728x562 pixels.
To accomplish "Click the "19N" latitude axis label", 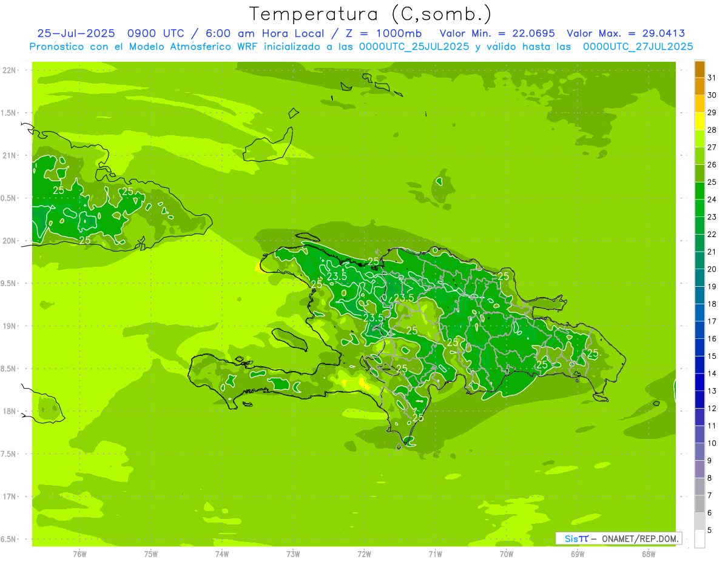I will pos(8,326).
